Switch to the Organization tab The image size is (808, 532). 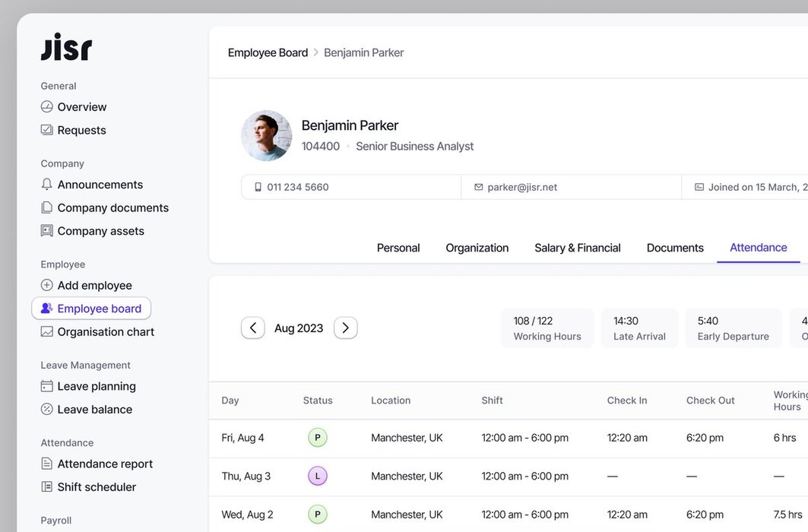coord(477,248)
